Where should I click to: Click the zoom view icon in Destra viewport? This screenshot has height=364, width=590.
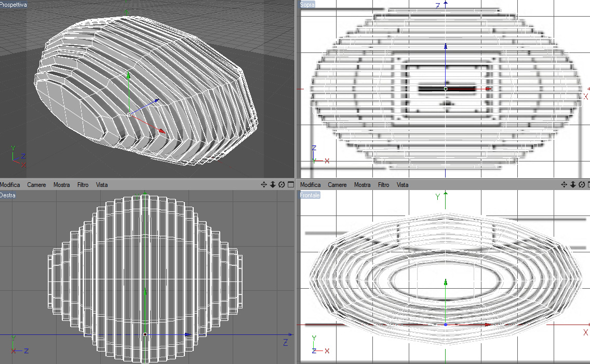pyautogui.click(x=273, y=185)
